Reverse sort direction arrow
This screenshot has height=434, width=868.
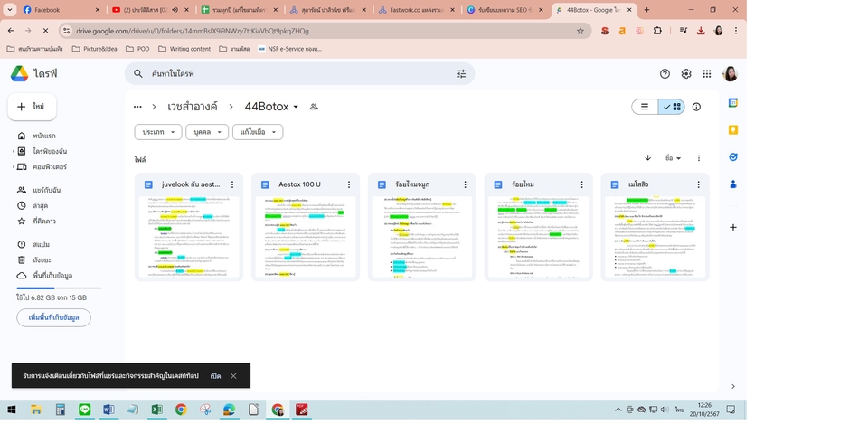pyautogui.click(x=647, y=157)
